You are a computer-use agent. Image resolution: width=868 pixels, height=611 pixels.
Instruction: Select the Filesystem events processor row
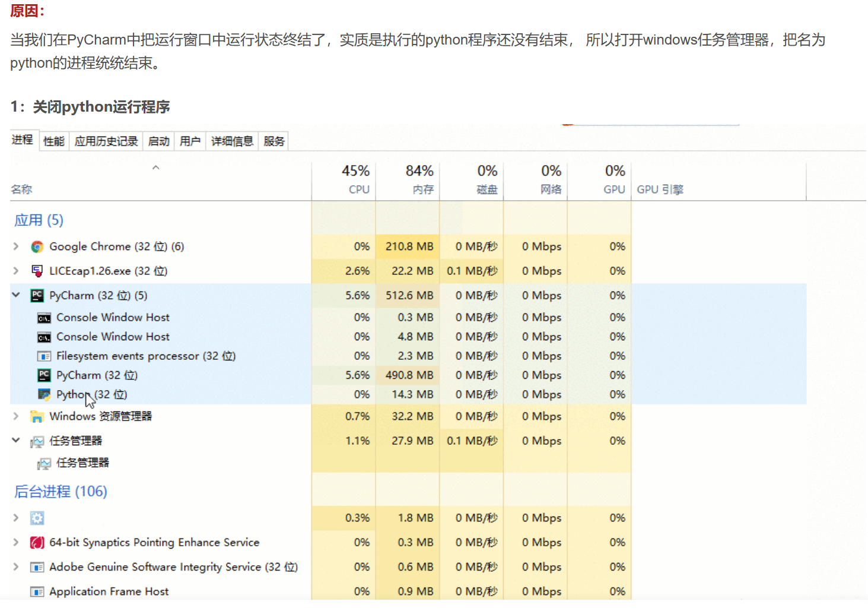click(408, 356)
